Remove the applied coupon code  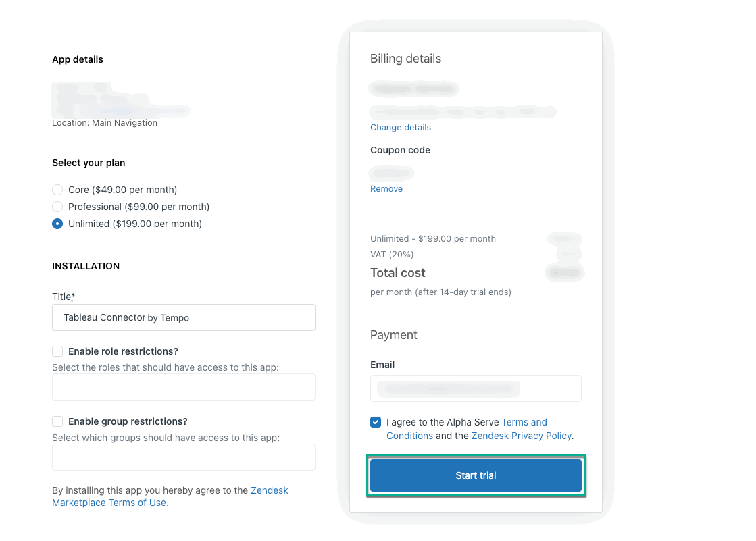[386, 188]
